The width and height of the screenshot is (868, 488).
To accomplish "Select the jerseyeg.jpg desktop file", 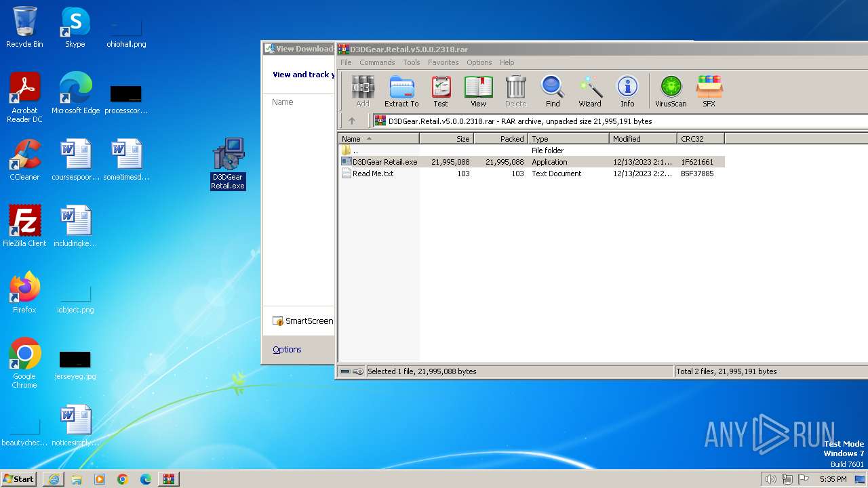I will (x=75, y=366).
